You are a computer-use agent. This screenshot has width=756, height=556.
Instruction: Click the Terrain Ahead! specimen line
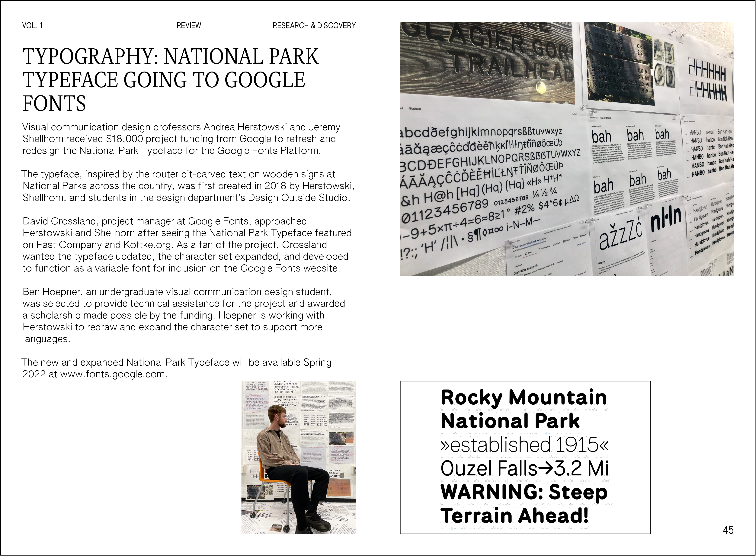pyautogui.click(x=515, y=516)
